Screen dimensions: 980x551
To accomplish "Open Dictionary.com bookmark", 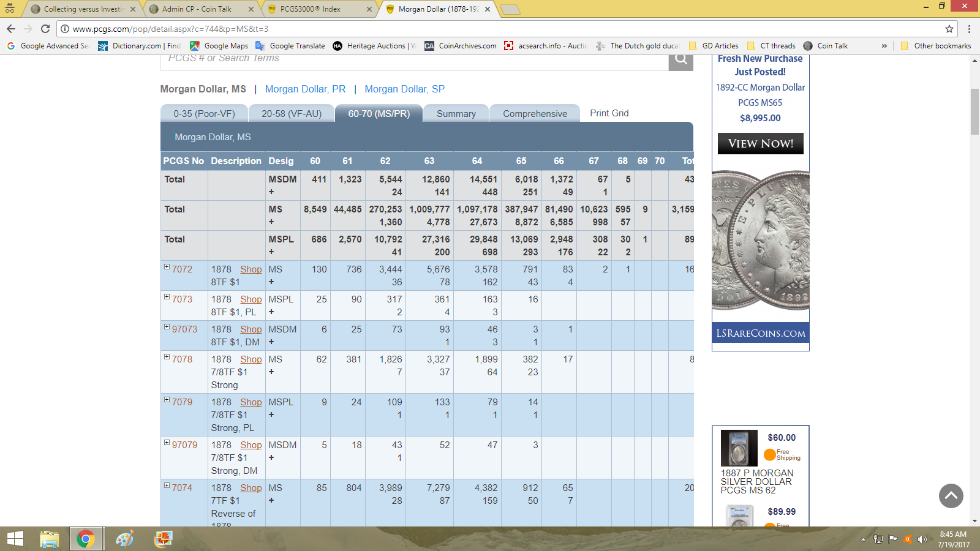I will [140, 46].
